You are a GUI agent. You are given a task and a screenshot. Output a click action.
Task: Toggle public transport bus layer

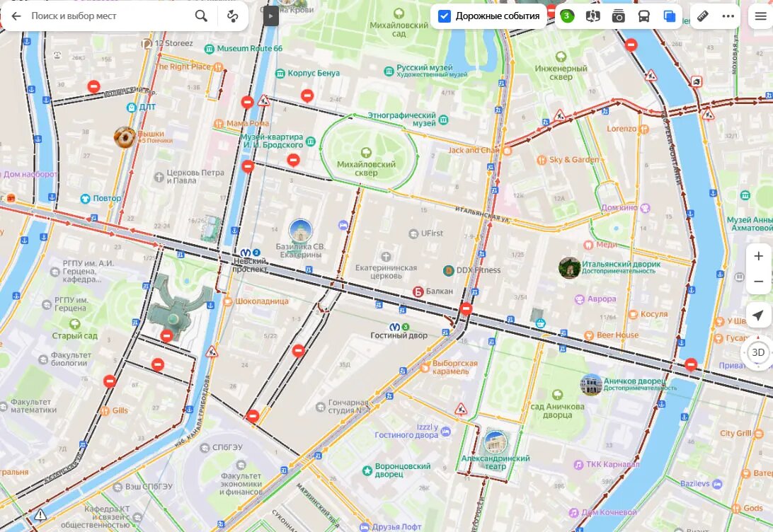[644, 16]
